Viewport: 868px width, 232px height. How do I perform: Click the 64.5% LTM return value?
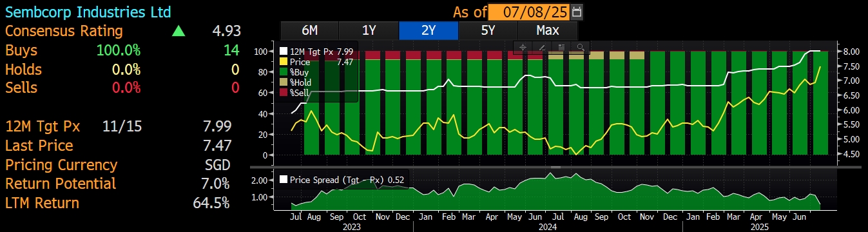[211, 203]
